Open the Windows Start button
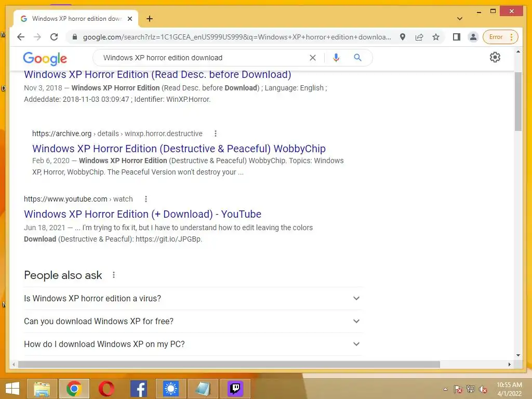This screenshot has height=399, width=532. pyautogui.click(x=12, y=389)
